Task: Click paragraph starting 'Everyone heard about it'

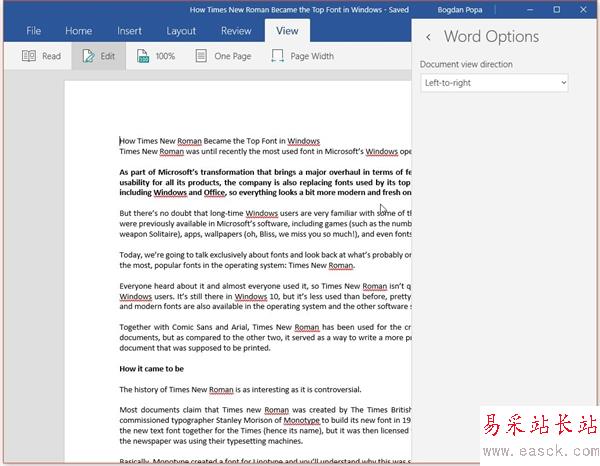Action: click(x=265, y=296)
